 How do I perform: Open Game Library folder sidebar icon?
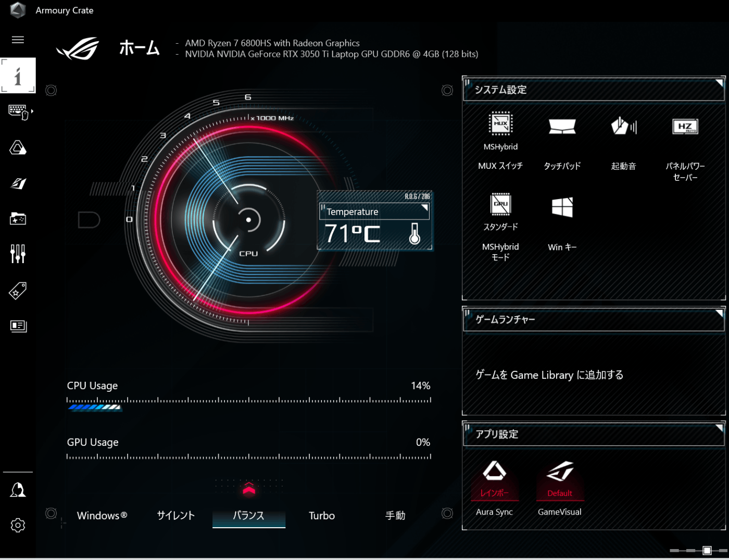click(18, 218)
